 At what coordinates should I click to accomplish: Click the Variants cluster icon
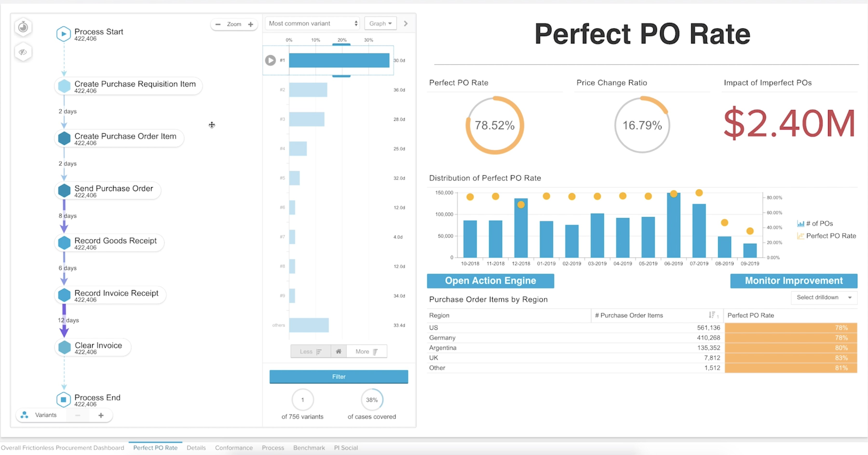coord(24,415)
